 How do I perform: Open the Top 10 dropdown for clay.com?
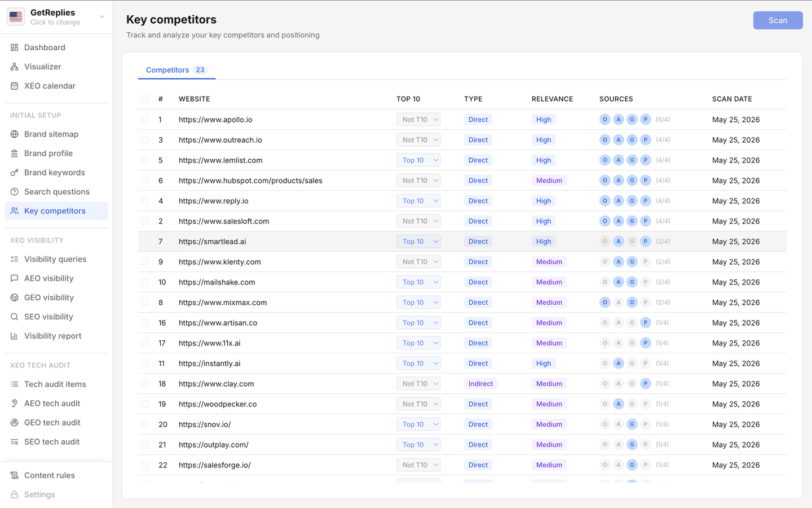point(418,384)
